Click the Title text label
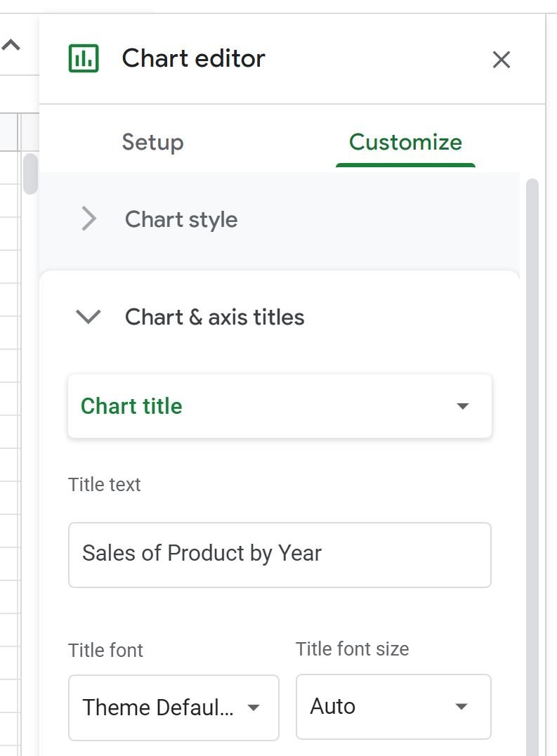 [x=105, y=485]
